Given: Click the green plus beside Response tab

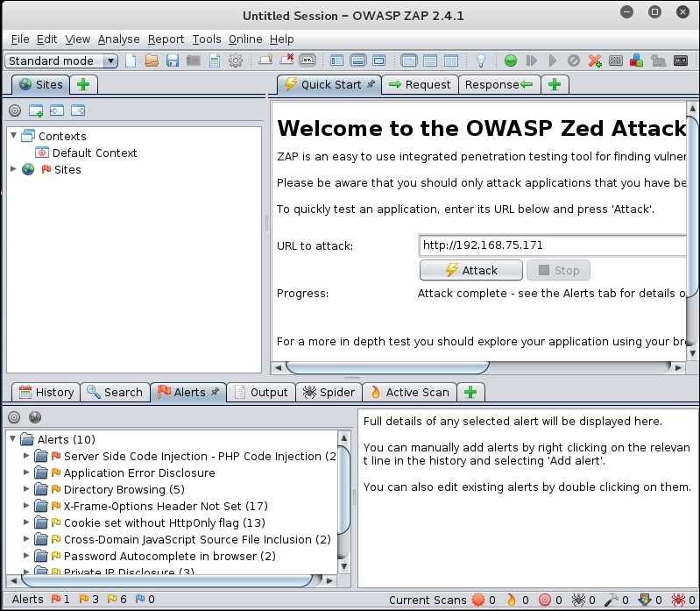Looking at the screenshot, I should [555, 84].
